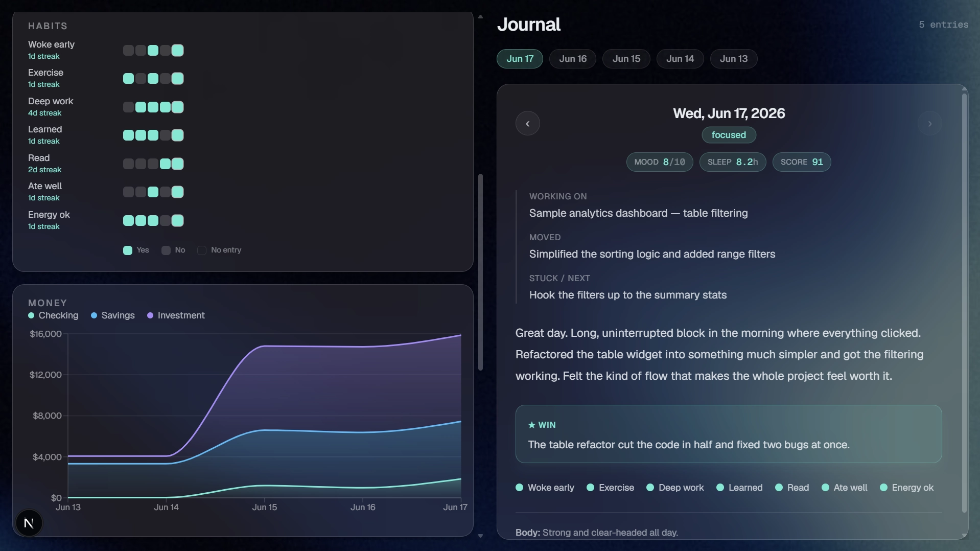Select the Jun 17 journal tab

[520, 59]
